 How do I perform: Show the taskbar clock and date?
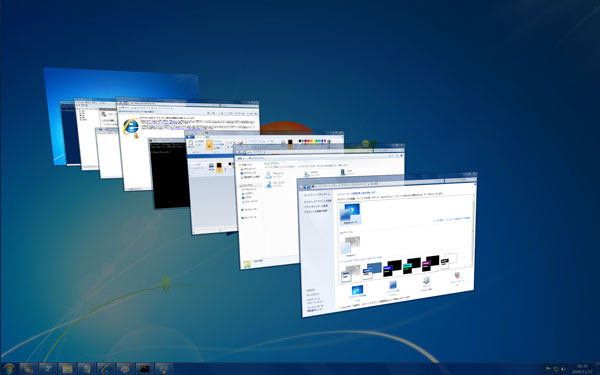[583, 369]
